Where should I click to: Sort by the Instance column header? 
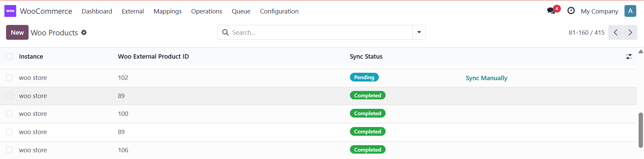point(31,56)
